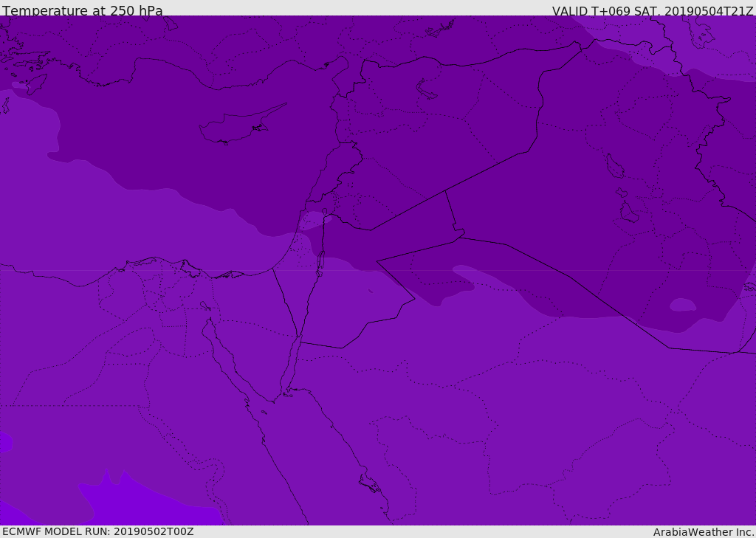Click the 'VALID T+069 SAT. 20190504T21Z' label
The height and width of the screenshot is (538, 756).
click(653, 11)
